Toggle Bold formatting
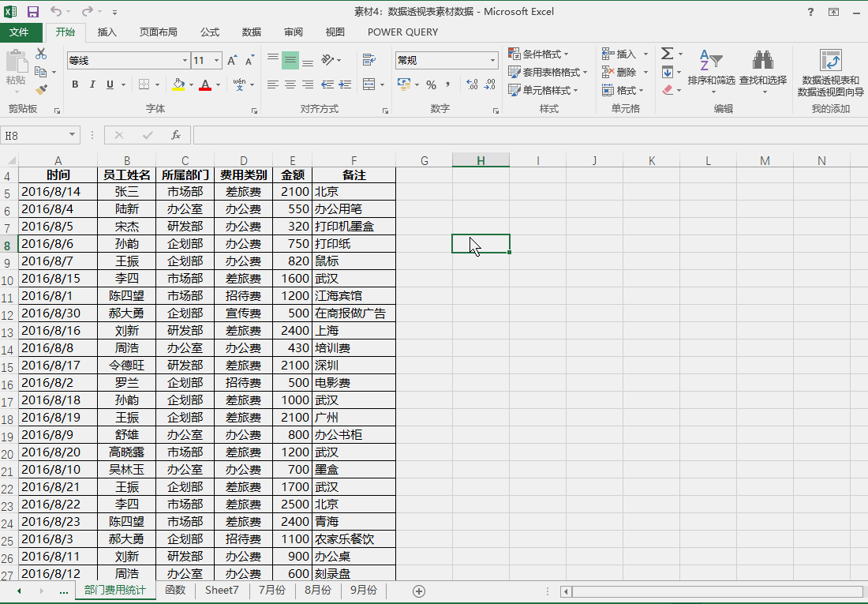 (75, 84)
